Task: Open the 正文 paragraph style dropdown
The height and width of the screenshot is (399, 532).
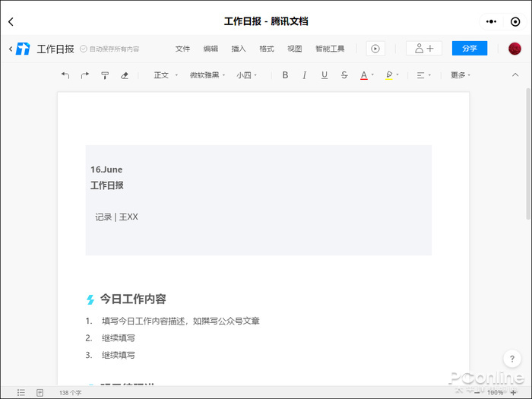Action: 166,75
